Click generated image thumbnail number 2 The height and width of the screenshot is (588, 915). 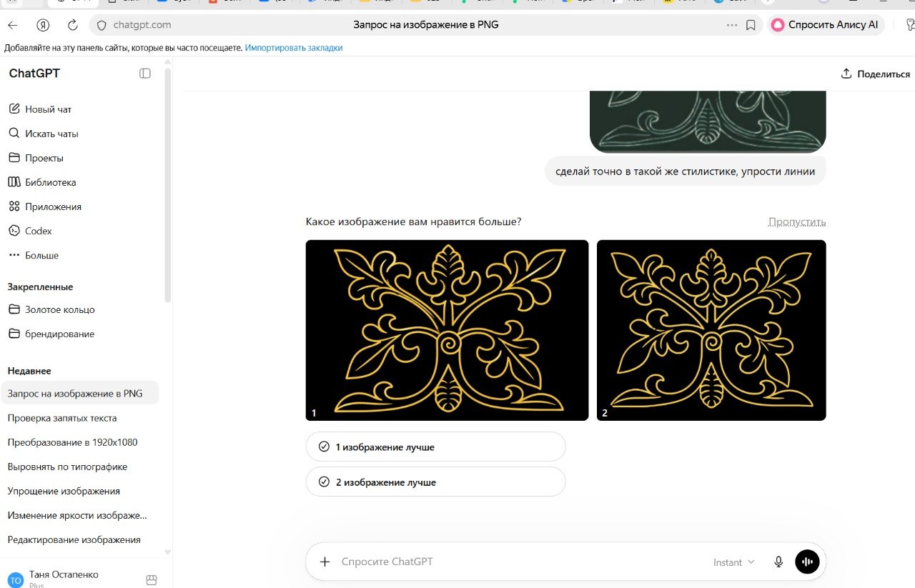[711, 330]
